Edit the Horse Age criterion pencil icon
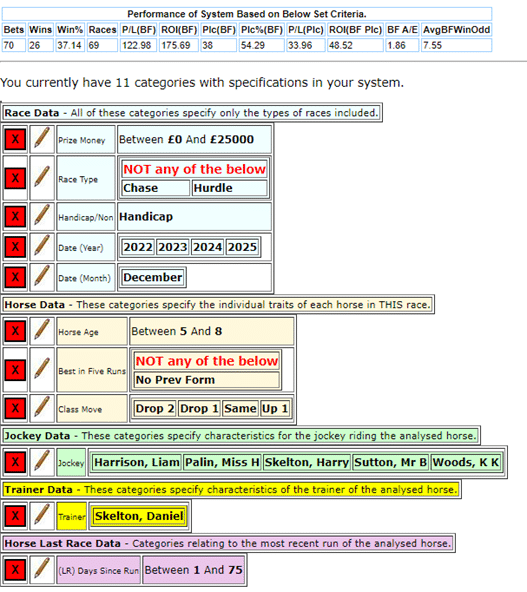527x592 pixels. (x=42, y=331)
